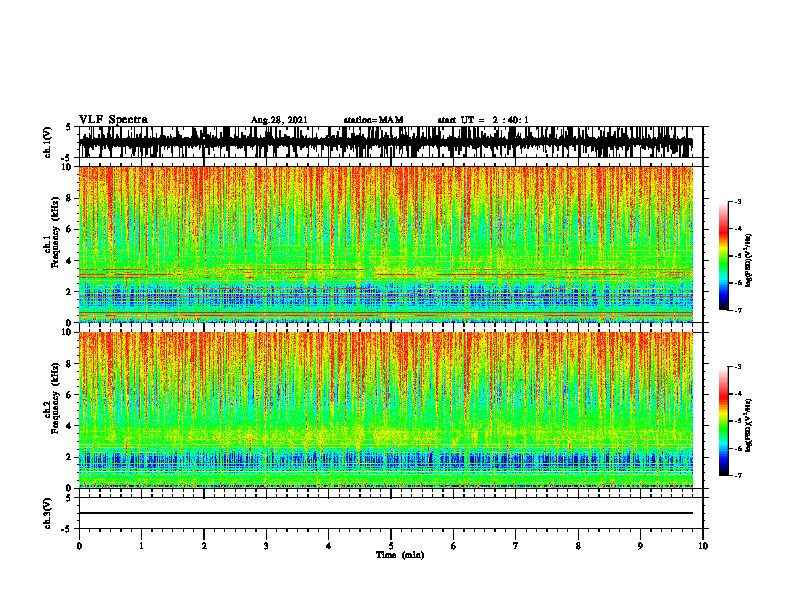Screen dimensions: 792x612
Task: Click the "2" kHz tick on ch.1 frequency axis
Action: [x=71, y=291]
